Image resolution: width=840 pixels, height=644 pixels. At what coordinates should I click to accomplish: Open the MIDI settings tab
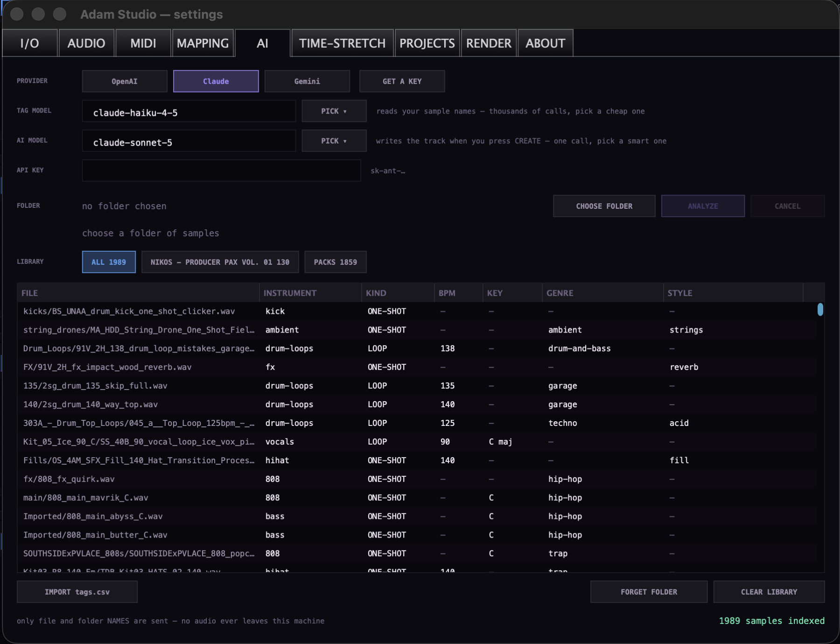143,43
